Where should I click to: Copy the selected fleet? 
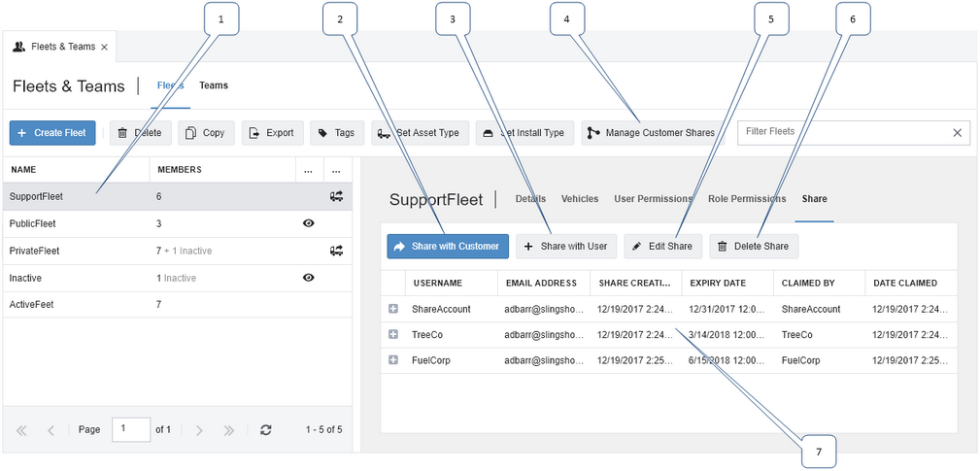coord(206,133)
